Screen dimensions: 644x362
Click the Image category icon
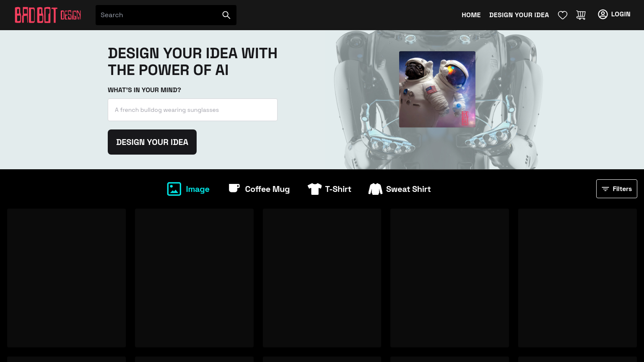[174, 189]
